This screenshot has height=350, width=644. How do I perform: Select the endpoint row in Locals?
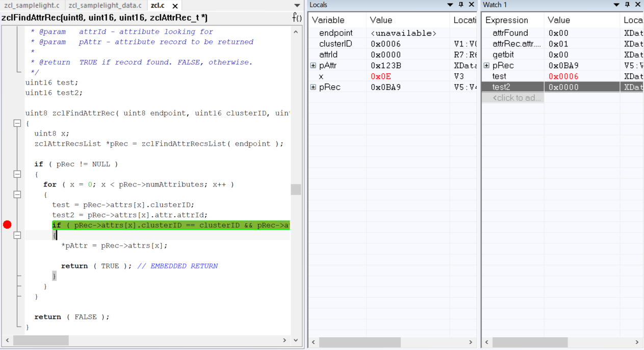(x=393, y=33)
